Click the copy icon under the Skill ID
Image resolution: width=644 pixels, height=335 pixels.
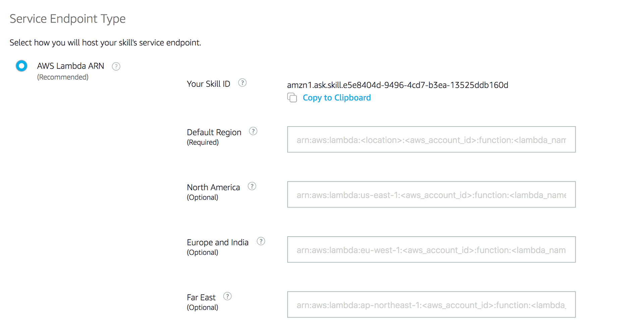tap(292, 98)
